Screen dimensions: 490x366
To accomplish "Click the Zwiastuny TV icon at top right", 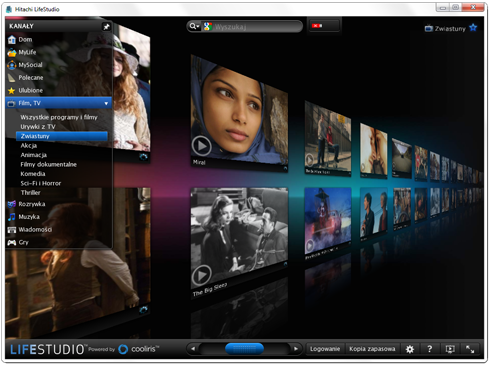I will point(429,28).
